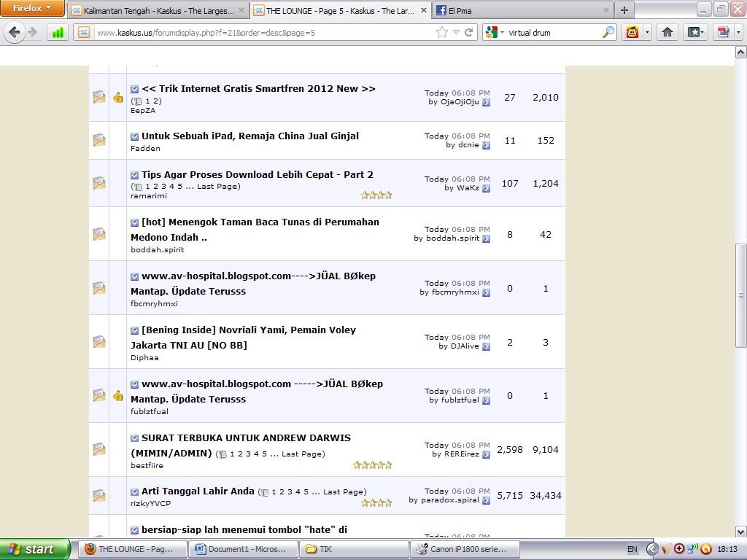Click the PDF toolbar icon
747x560 pixels.
(x=723, y=32)
